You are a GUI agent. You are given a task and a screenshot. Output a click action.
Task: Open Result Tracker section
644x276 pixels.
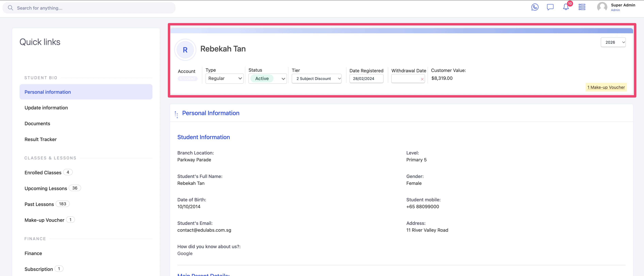41,139
